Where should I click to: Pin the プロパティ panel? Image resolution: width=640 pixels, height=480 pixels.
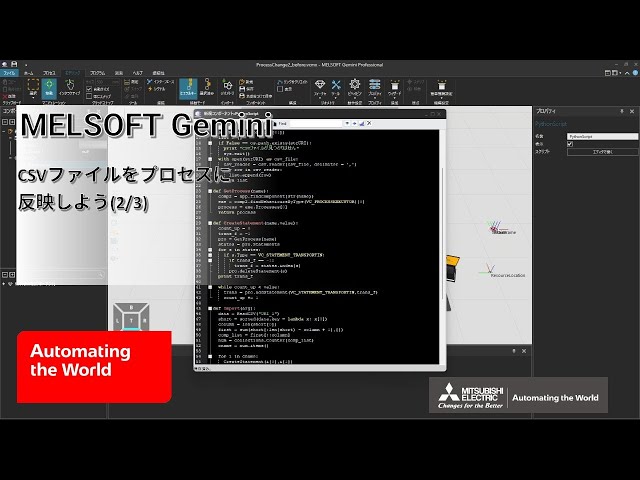tap(622, 111)
